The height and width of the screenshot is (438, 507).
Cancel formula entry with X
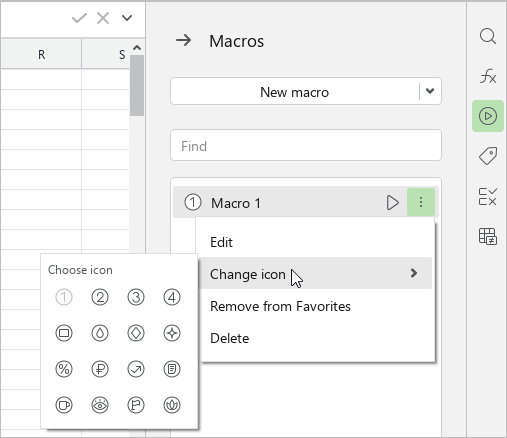coord(103,18)
